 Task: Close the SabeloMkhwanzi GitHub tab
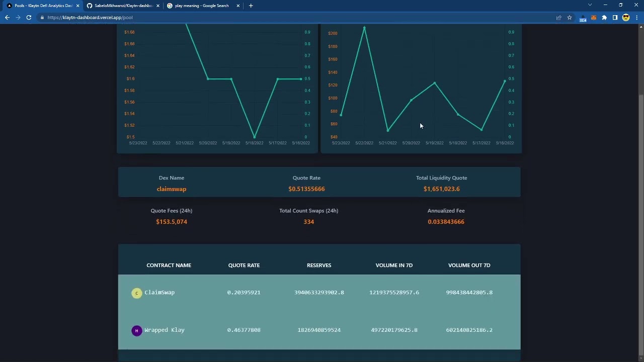(158, 6)
